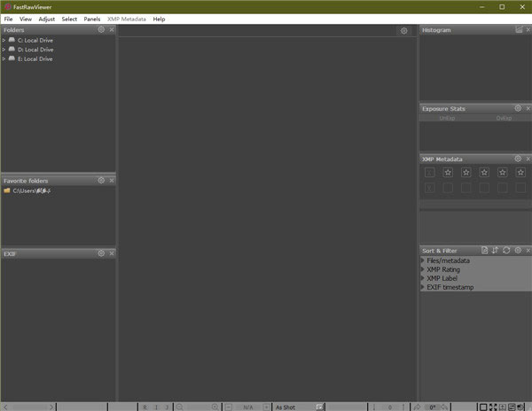This screenshot has height=411, width=532.
Task: Go to previous file arrow in status bar
Action: [5, 407]
